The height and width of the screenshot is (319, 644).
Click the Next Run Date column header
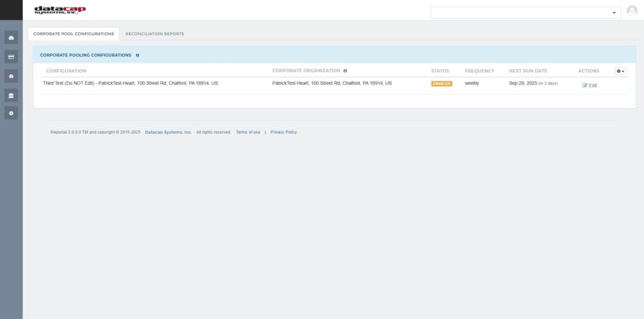pyautogui.click(x=528, y=71)
